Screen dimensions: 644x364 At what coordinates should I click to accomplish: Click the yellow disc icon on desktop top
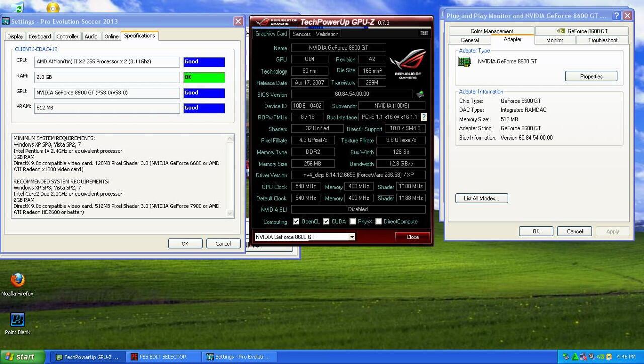point(53,7)
